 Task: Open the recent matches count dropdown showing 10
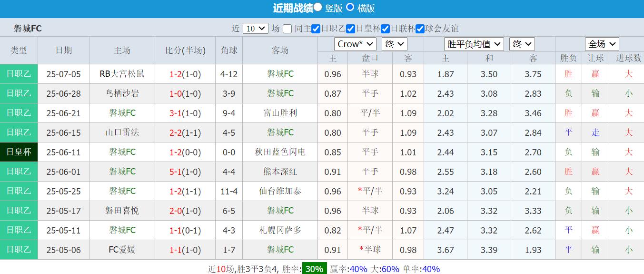pyautogui.click(x=255, y=29)
